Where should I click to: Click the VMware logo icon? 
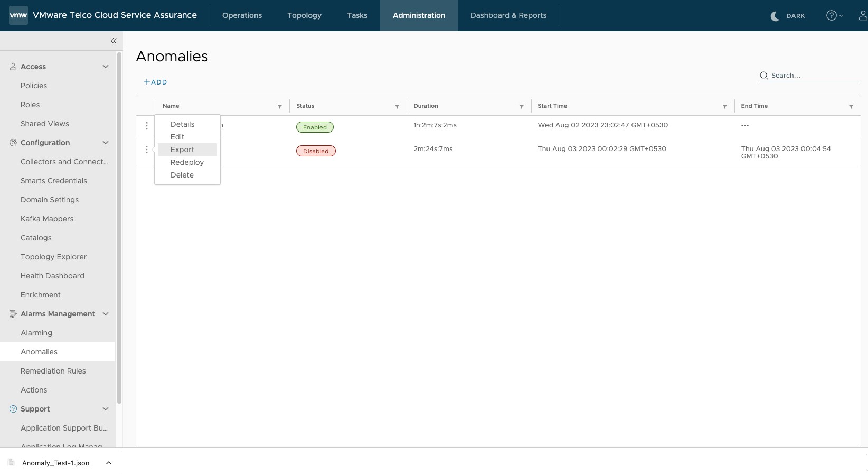18,15
